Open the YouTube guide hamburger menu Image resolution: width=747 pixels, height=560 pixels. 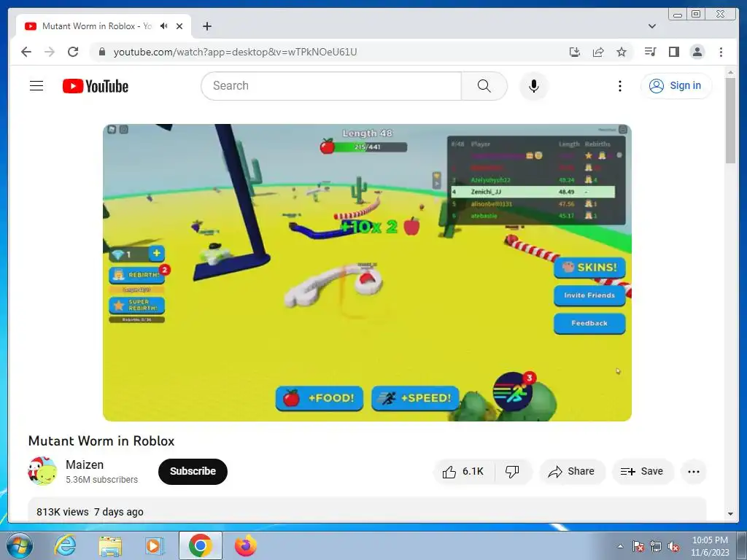coord(36,86)
